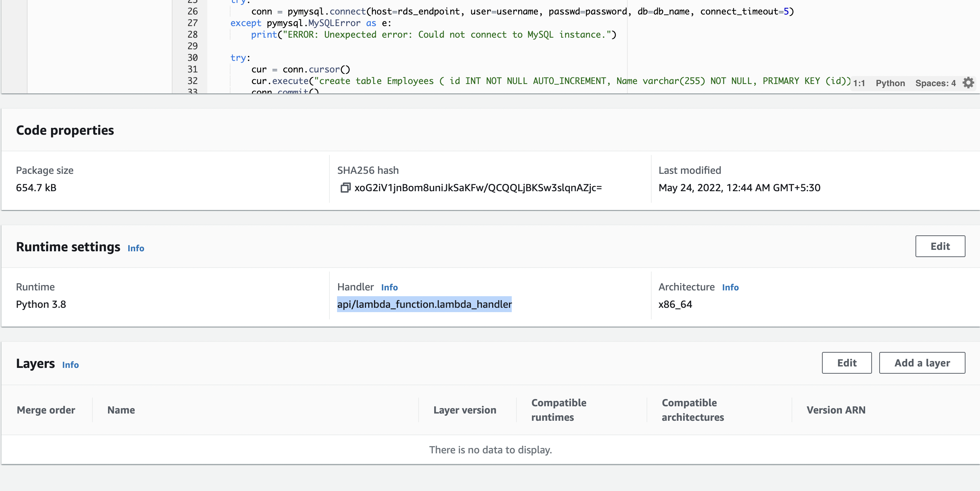Open Info link beside Handler label

[x=389, y=287]
